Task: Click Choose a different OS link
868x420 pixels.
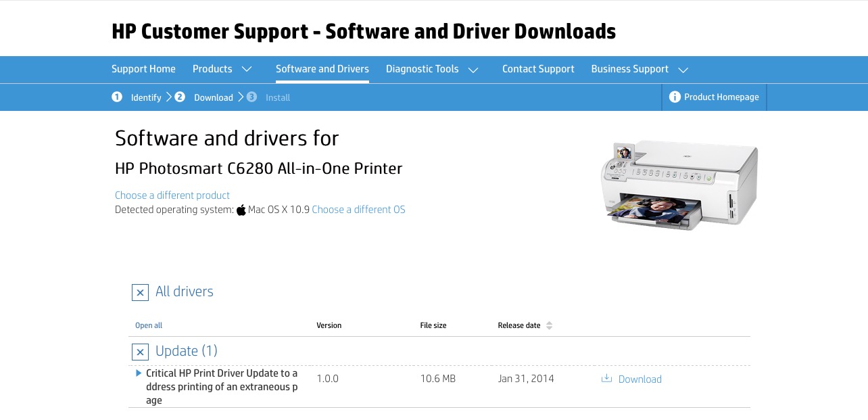Action: click(x=358, y=210)
